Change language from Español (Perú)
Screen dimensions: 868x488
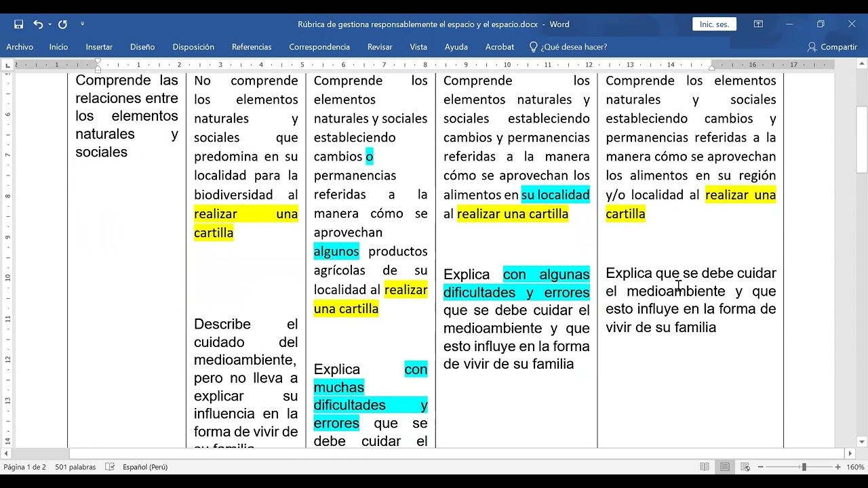point(145,467)
